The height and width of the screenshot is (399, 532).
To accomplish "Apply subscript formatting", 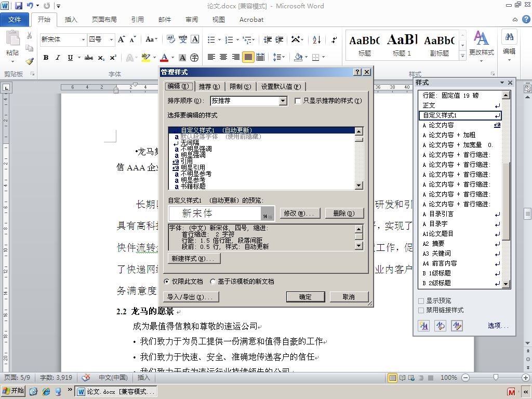I will pyautogui.click(x=101, y=58).
